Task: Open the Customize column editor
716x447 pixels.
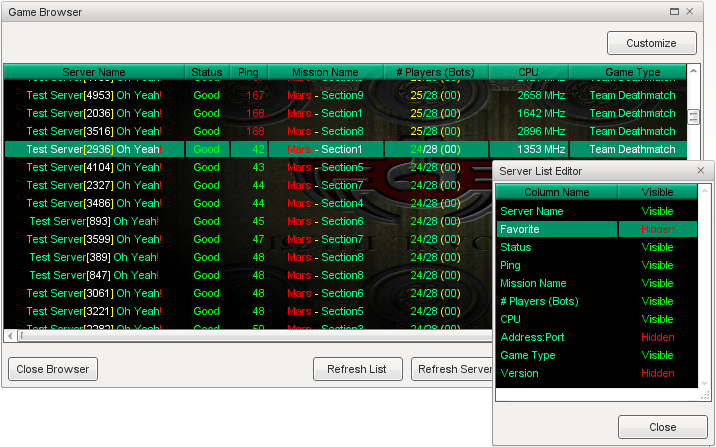Action: pos(652,43)
